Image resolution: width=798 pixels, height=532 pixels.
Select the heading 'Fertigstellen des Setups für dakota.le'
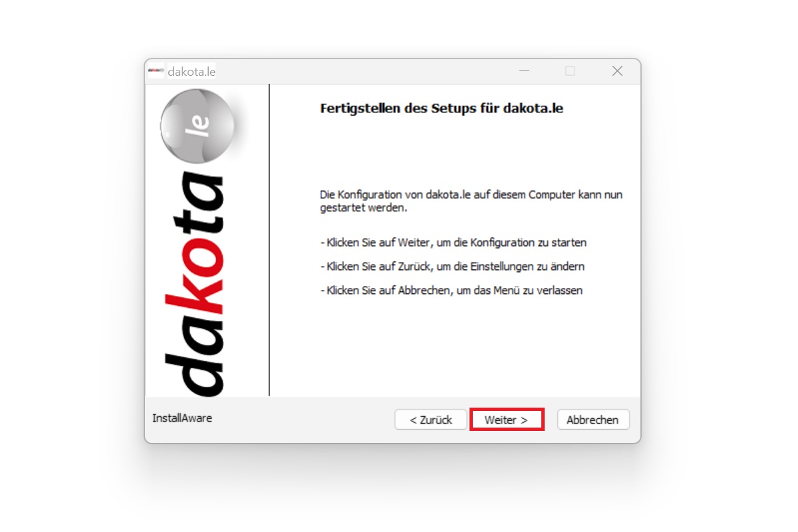[442, 108]
